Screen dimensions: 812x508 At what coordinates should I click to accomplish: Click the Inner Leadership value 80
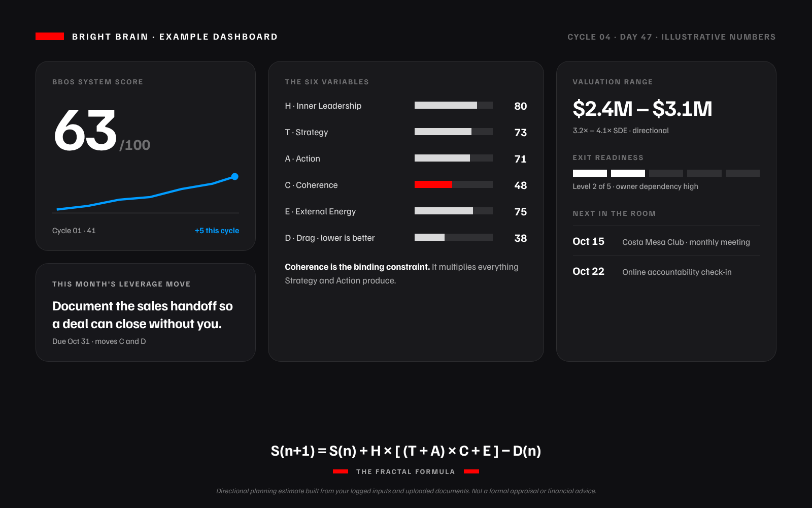click(521, 106)
